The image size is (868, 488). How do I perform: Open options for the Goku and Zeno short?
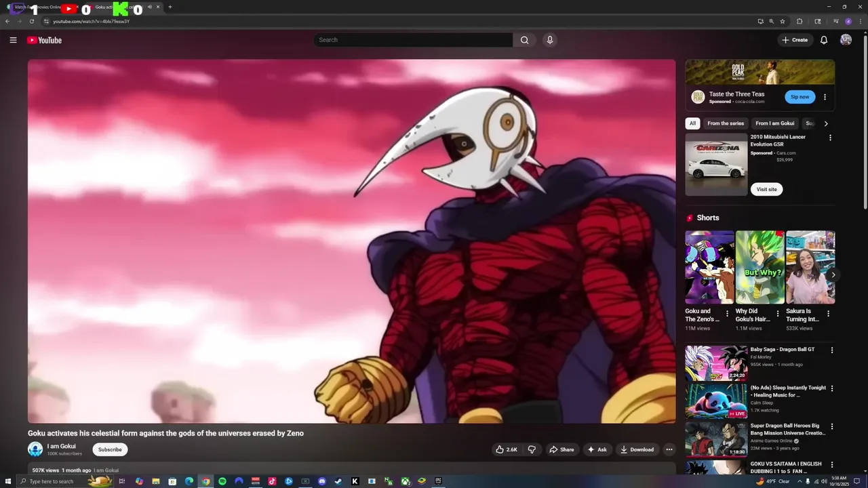click(x=727, y=314)
